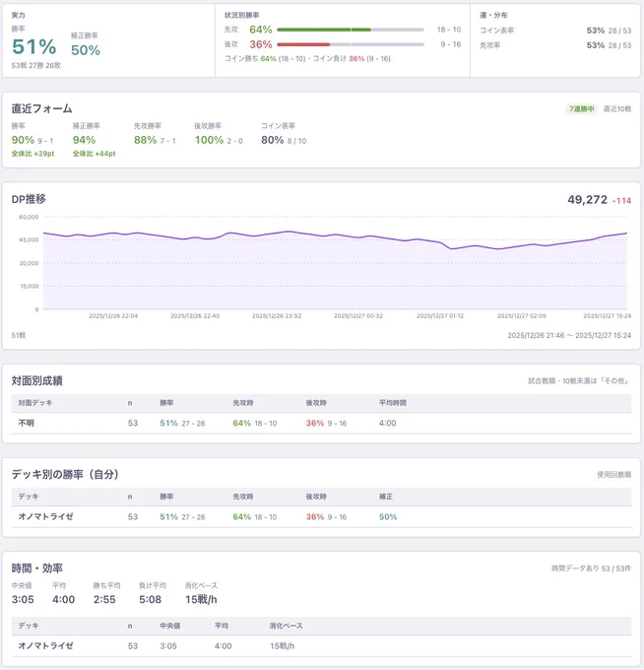Select オノマトライゼ row in 時間・効率 table

pos(321,646)
